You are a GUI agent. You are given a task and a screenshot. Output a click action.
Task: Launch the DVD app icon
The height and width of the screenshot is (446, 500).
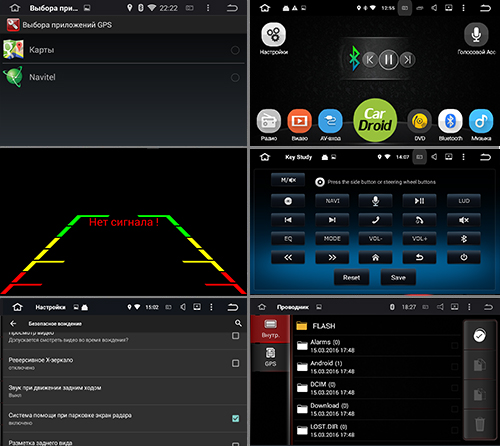[x=419, y=121]
